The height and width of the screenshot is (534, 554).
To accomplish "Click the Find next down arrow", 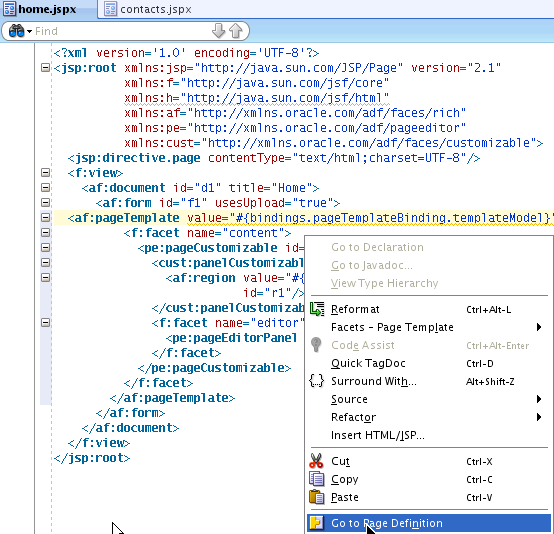I will click(x=219, y=31).
